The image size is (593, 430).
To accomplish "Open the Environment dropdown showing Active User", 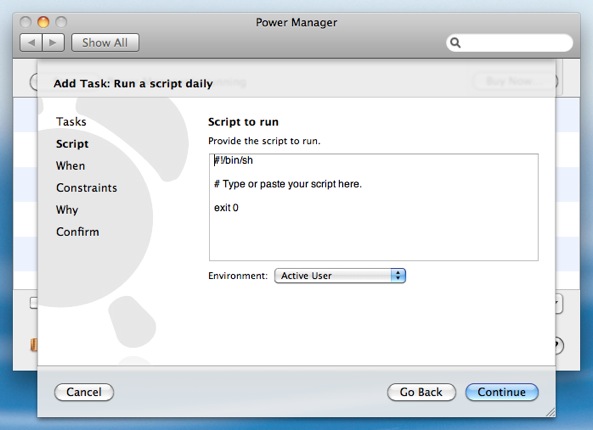I will point(340,276).
